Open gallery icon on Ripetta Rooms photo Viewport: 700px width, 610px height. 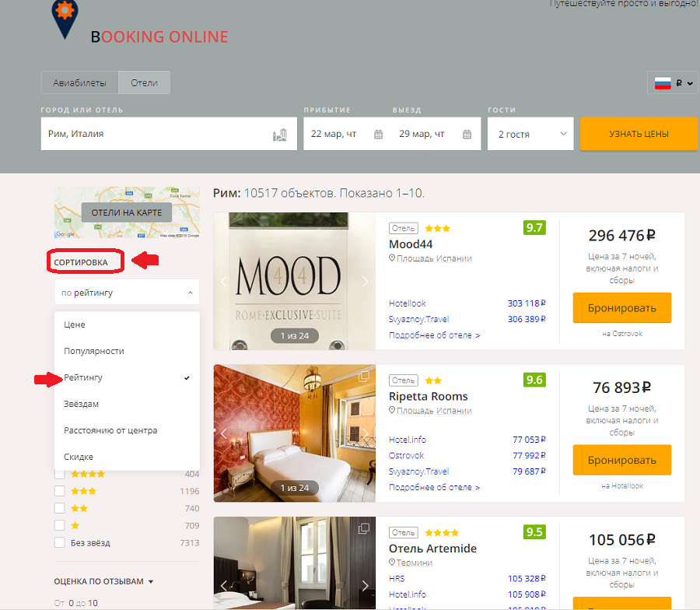[364, 377]
